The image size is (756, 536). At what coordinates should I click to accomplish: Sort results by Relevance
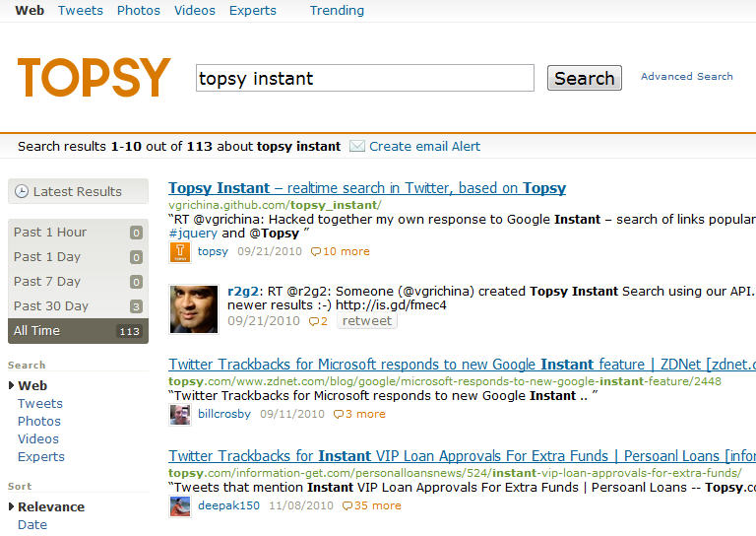[x=51, y=506]
